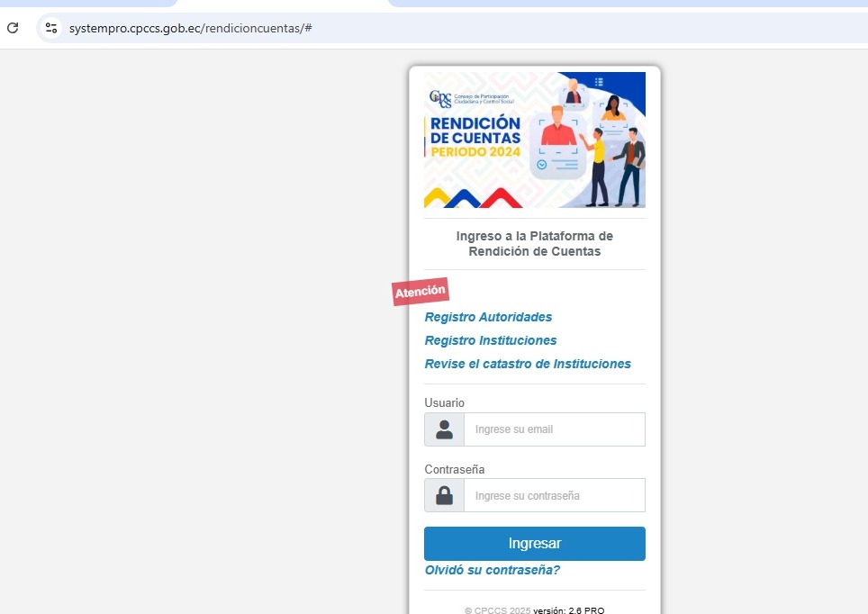Click the CPCCS logo in the banner

tap(440, 98)
